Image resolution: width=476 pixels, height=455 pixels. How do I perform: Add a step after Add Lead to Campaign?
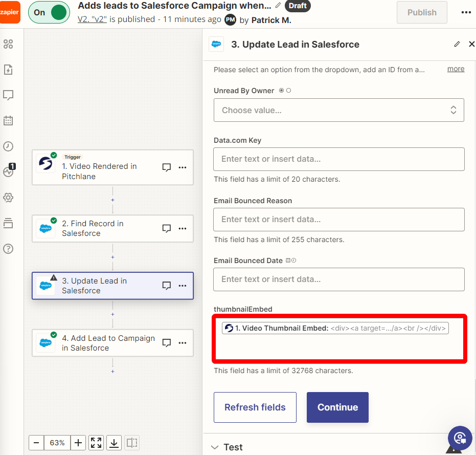pos(112,372)
